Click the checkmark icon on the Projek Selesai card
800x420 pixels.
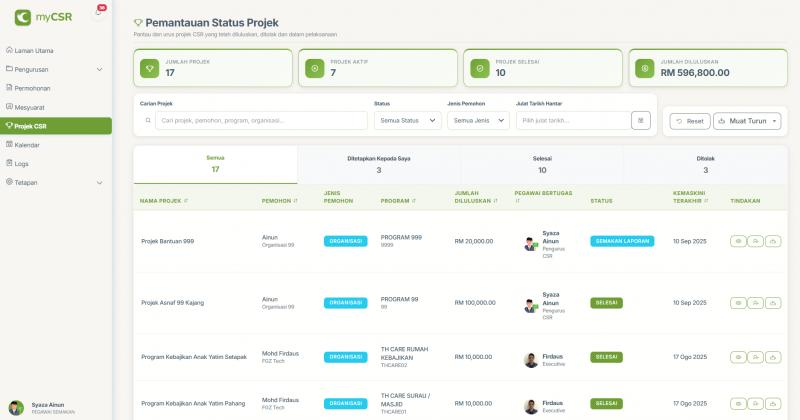pyautogui.click(x=480, y=68)
